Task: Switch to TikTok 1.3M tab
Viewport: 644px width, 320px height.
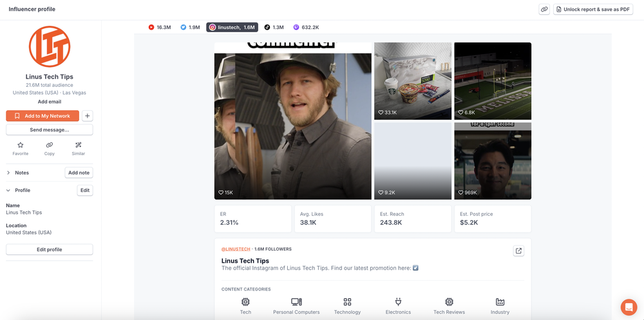Action: click(274, 27)
